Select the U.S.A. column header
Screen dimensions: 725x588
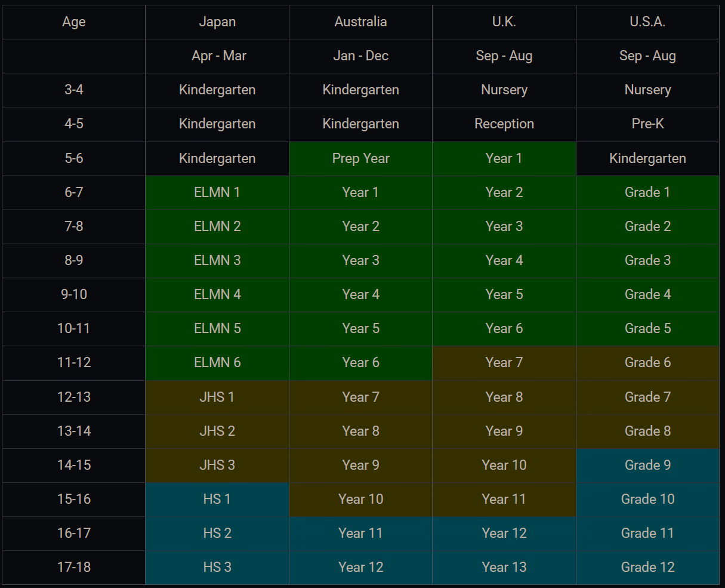[x=647, y=22]
